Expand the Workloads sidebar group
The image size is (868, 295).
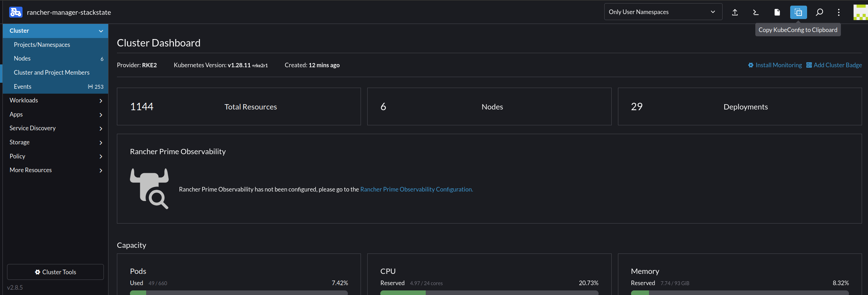[56, 101]
